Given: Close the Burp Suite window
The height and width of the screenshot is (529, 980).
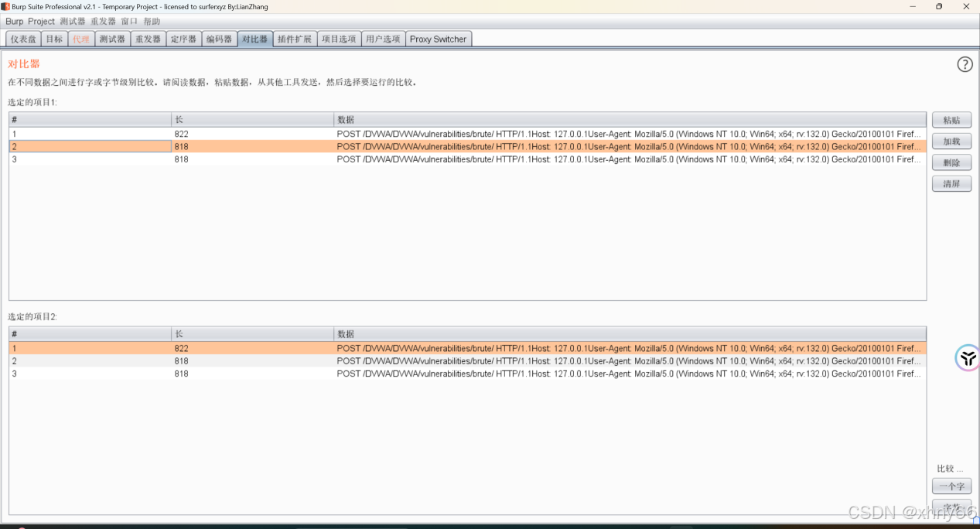Looking at the screenshot, I should pos(966,6).
